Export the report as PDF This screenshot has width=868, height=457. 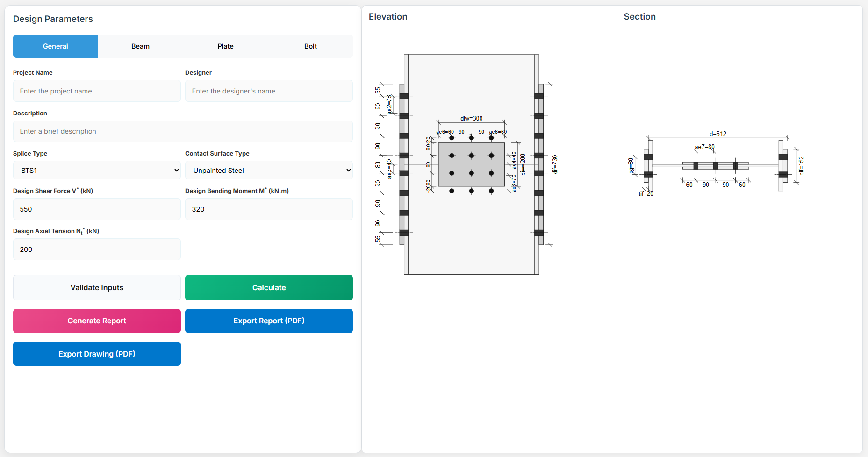tap(269, 321)
